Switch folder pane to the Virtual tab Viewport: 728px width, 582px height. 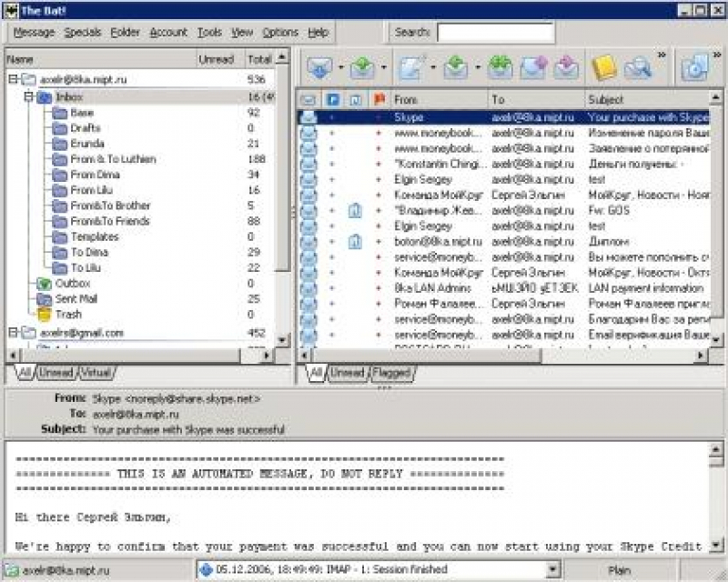click(96, 373)
